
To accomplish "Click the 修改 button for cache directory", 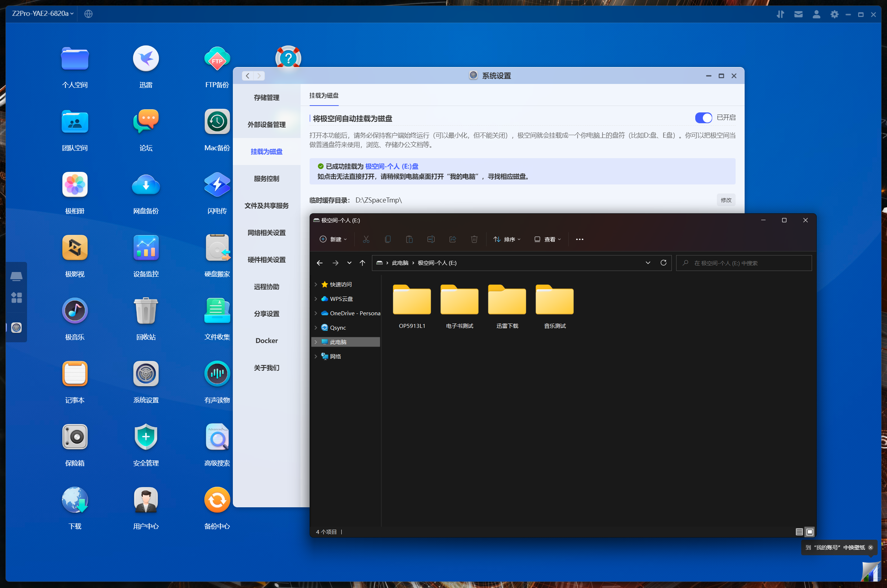I will coord(726,200).
